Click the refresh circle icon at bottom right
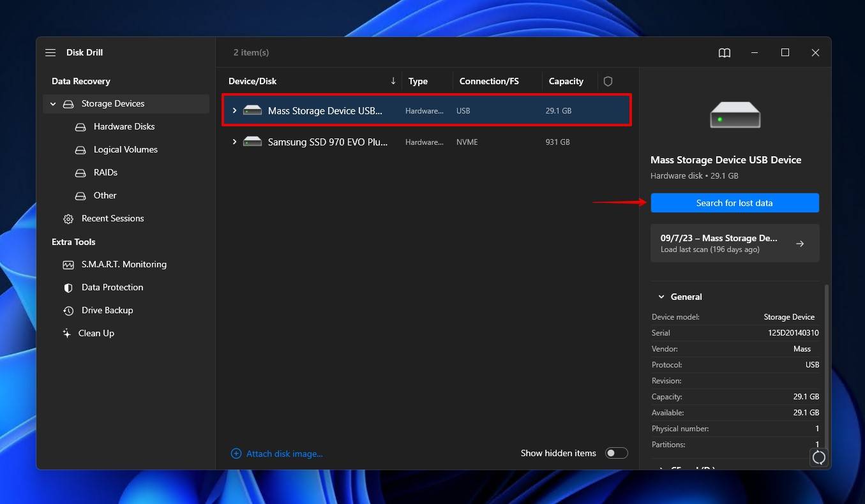This screenshot has height=504, width=865. [818, 457]
